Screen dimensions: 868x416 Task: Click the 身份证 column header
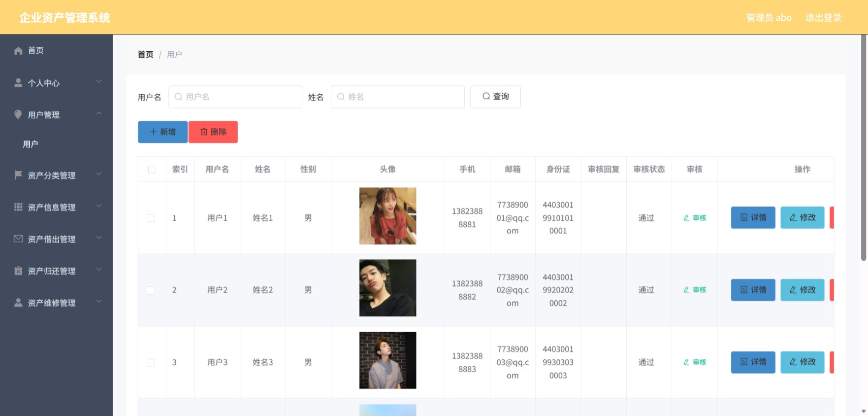[558, 169]
